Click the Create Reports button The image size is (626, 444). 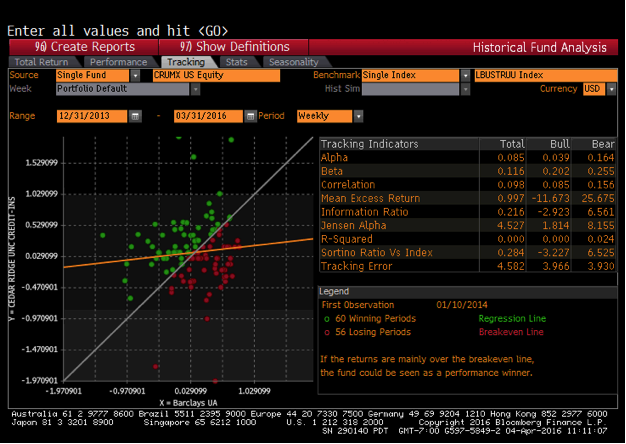point(84,47)
